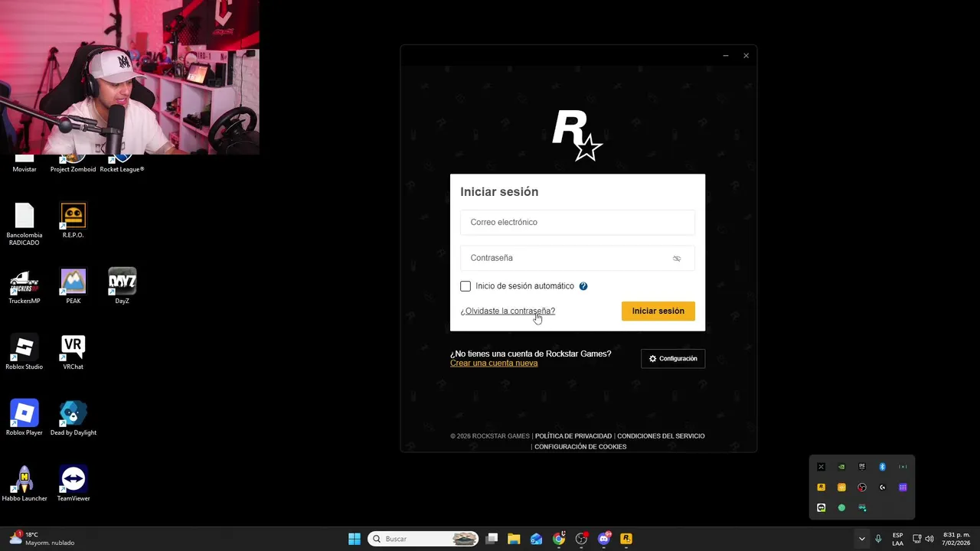The image size is (980, 551).
Task: Select the Roblox Studio desktop icon
Action: point(24,352)
